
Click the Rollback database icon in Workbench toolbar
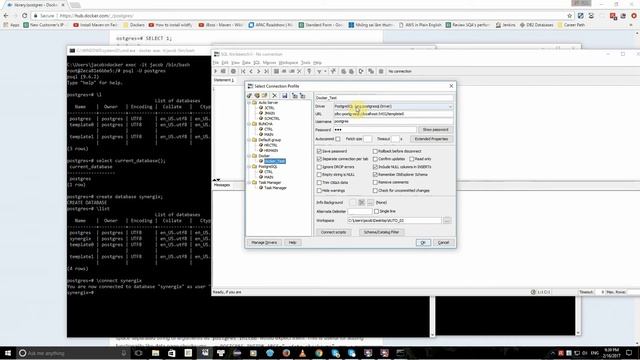(x=351, y=71)
